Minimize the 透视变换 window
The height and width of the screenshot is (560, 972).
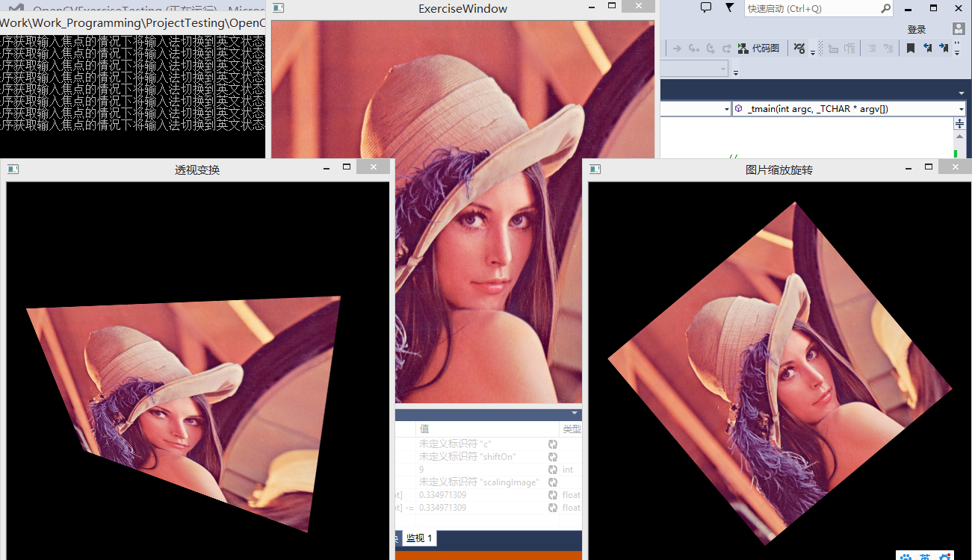[x=326, y=168]
